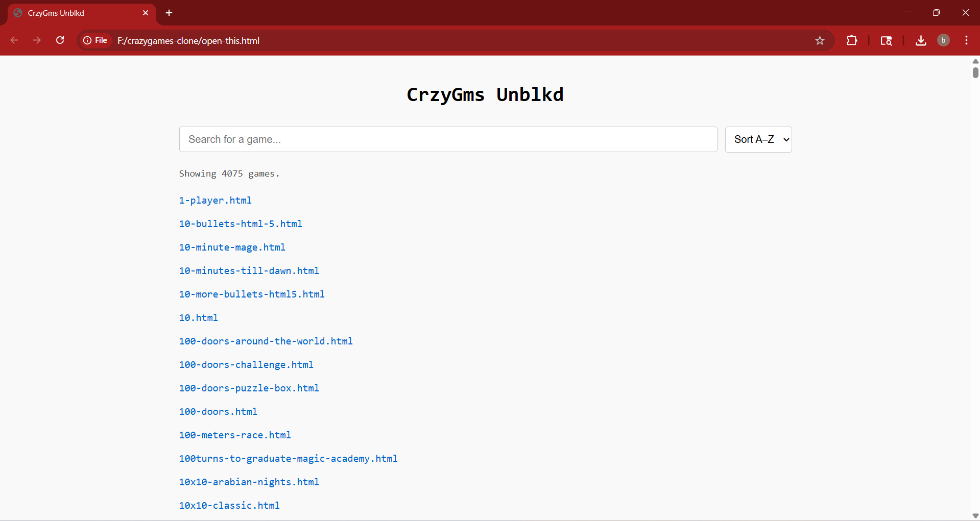The image size is (980, 521).
Task: Open a new tab with plus button
Action: 169,13
